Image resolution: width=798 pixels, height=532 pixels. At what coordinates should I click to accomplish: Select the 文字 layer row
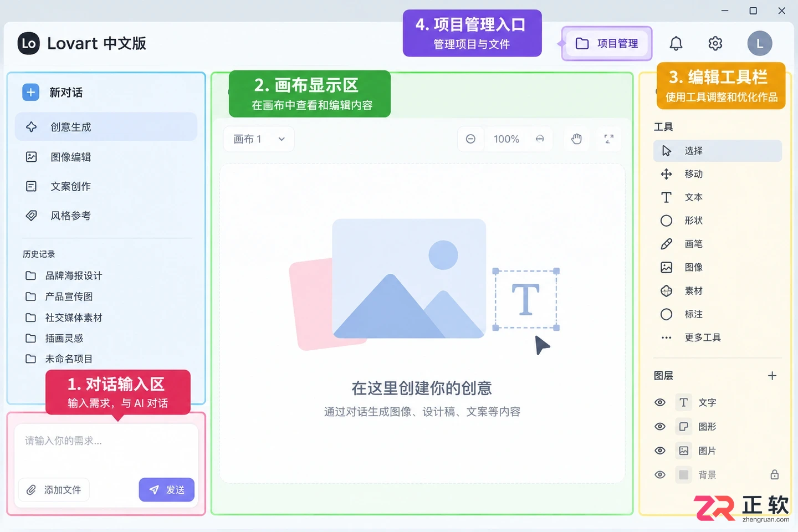click(x=717, y=402)
